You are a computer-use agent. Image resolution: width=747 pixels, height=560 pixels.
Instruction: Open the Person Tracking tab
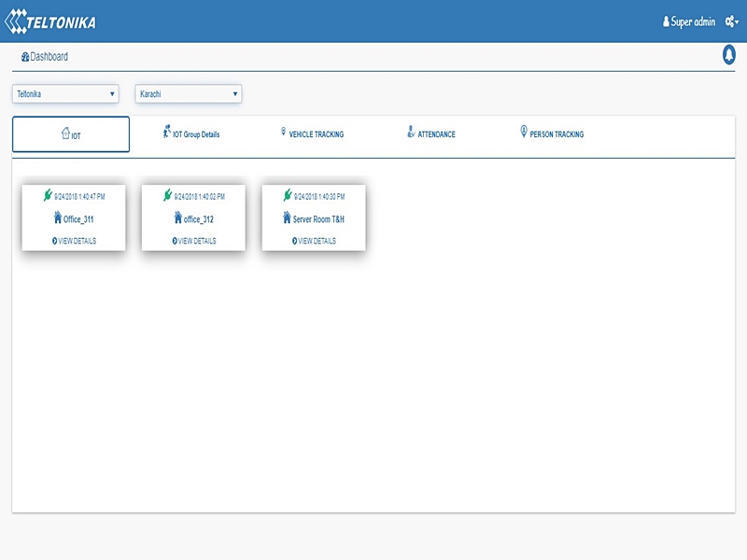coord(552,134)
